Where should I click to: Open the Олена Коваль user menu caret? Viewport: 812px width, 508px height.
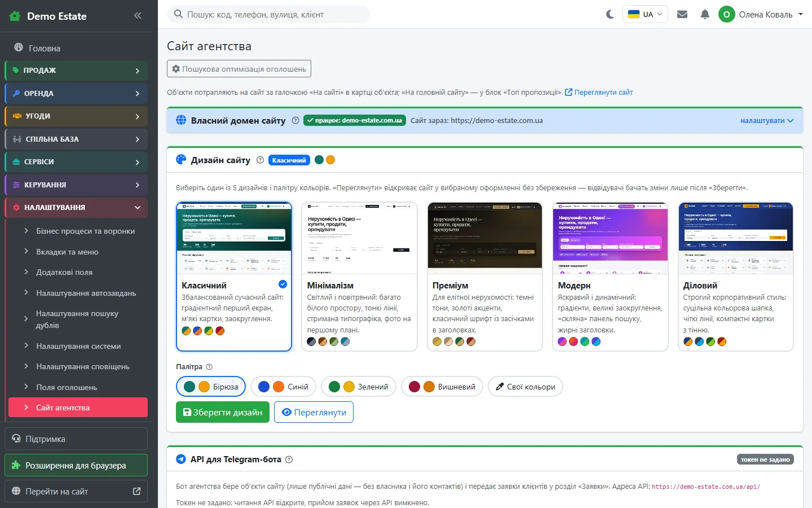(801, 15)
